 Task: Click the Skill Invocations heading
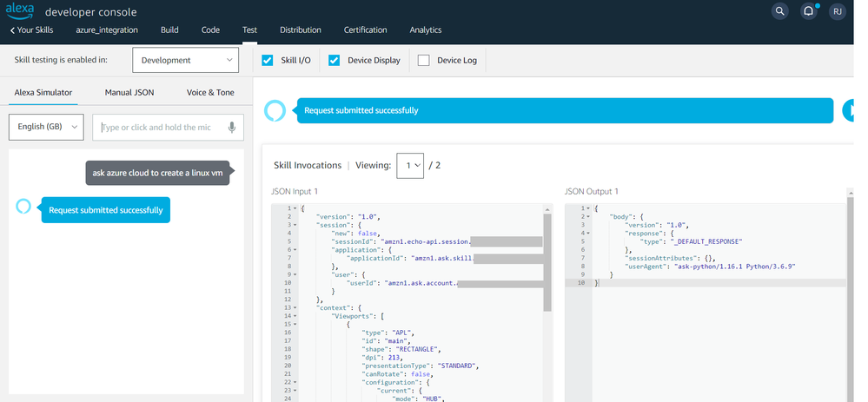coord(308,165)
